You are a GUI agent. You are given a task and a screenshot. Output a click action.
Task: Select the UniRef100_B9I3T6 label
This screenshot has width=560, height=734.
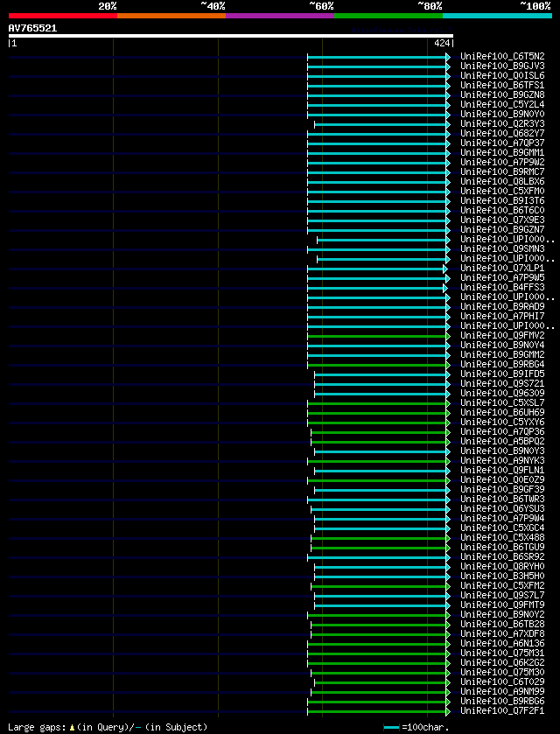(502, 201)
